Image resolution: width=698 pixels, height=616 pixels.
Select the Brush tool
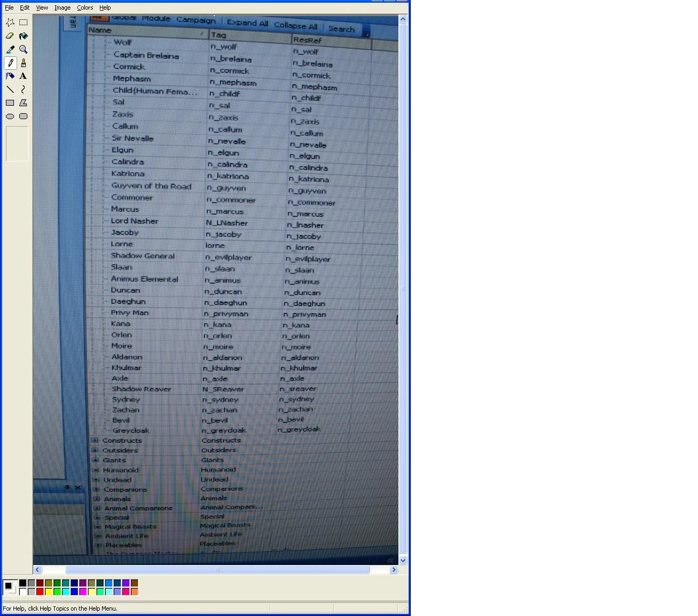pyautogui.click(x=24, y=63)
